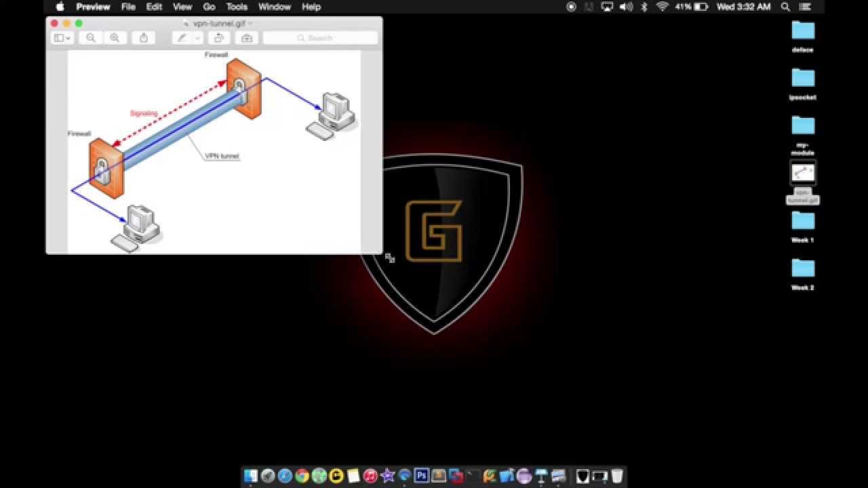Open the Help menu

pos(311,7)
